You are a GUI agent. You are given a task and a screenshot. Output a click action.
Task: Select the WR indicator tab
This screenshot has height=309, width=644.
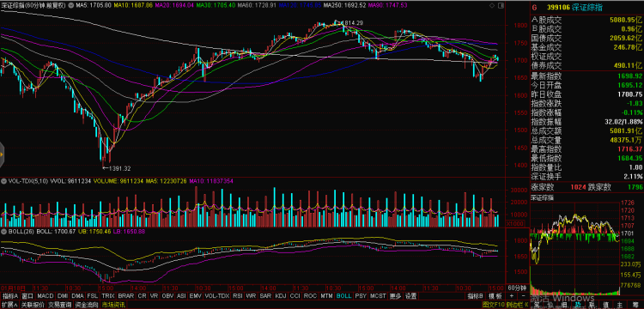tap(251, 296)
